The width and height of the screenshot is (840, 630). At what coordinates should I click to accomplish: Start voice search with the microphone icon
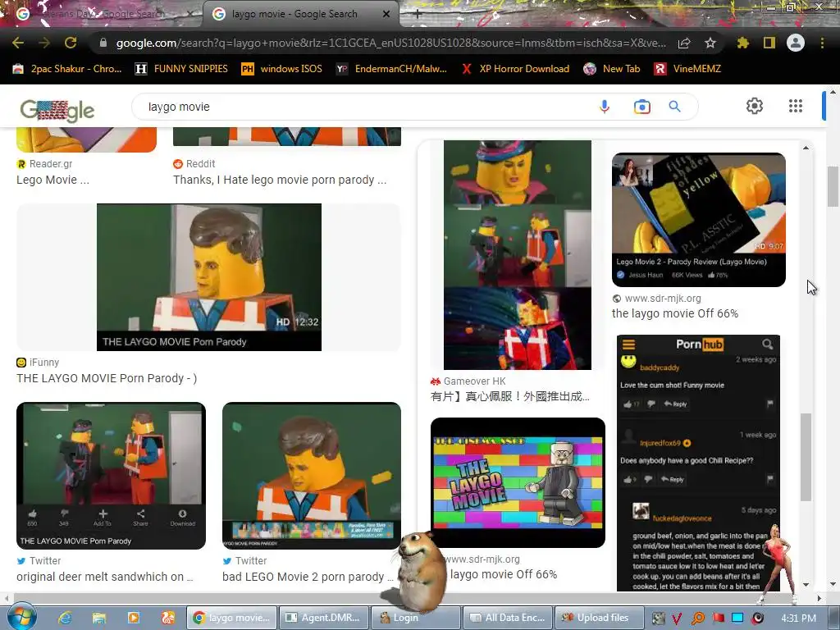(x=605, y=107)
